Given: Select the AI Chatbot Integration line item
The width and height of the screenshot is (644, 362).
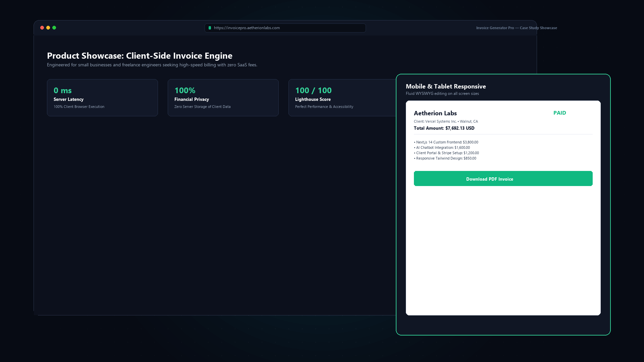Looking at the screenshot, I should [442, 147].
